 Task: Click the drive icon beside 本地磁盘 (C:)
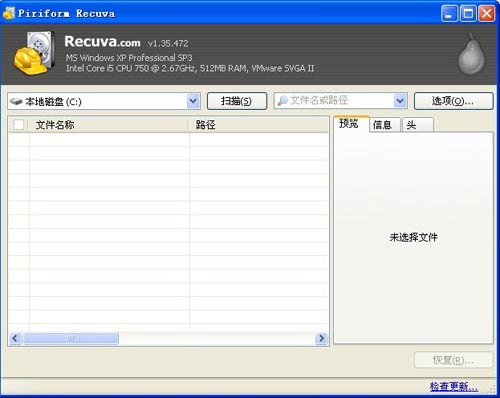tap(16, 101)
